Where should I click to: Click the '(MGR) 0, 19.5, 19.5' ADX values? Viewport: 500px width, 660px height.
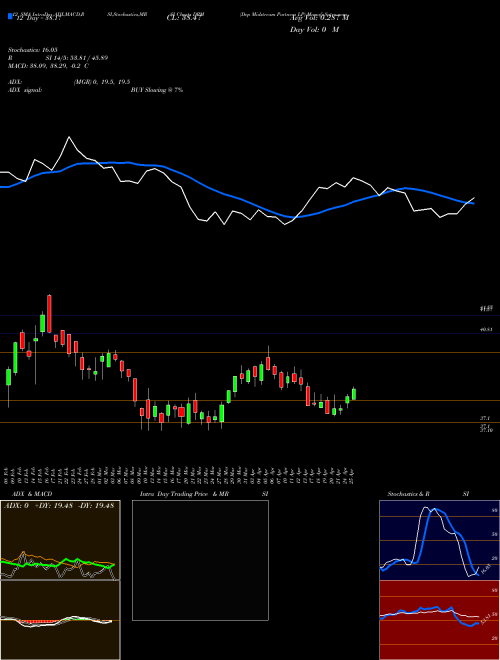point(101,82)
